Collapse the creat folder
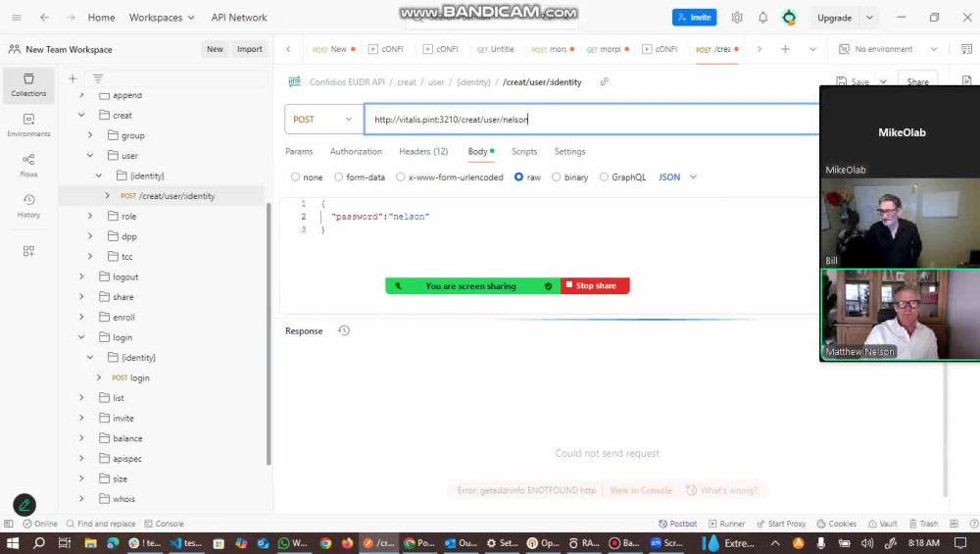This screenshot has height=554, width=980. point(81,115)
